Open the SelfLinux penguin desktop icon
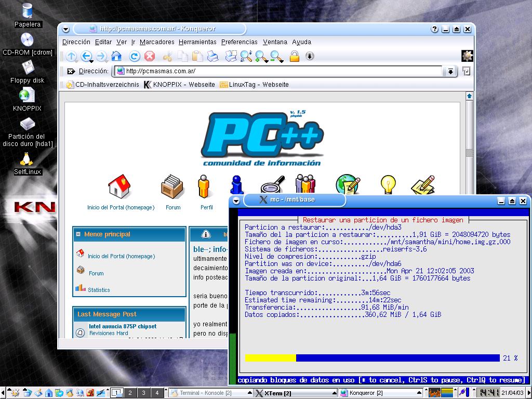Screen dimensions: 532x399 pyautogui.click(x=26, y=159)
